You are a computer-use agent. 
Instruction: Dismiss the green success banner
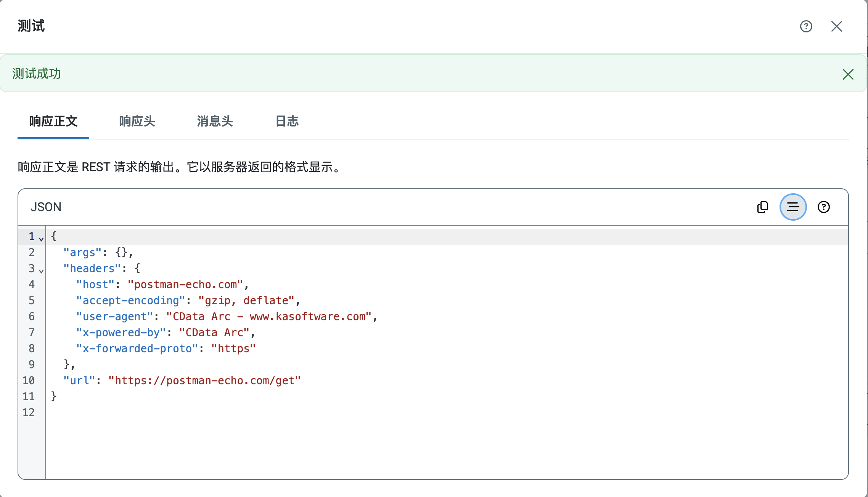click(x=848, y=74)
